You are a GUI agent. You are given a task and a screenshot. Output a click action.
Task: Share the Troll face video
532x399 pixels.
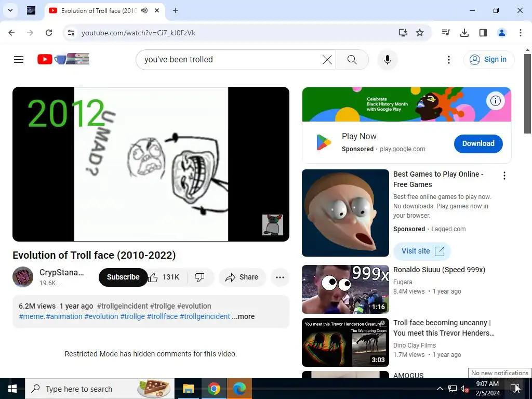pyautogui.click(x=242, y=277)
